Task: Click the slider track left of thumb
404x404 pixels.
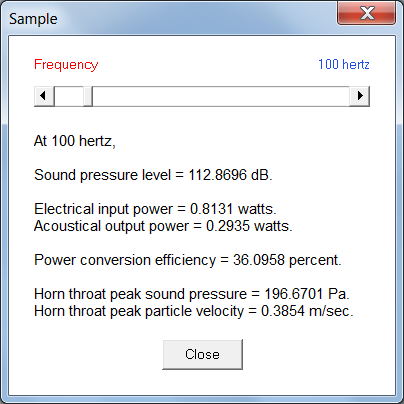Action: click(69, 96)
